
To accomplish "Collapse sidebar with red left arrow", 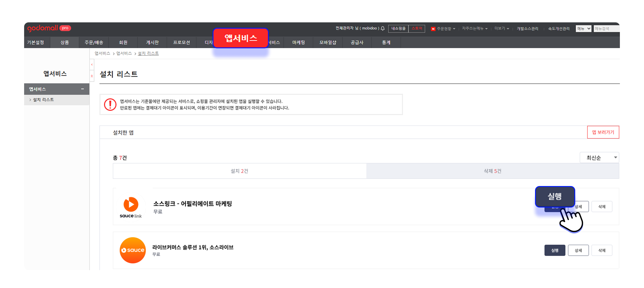I will (92, 65).
